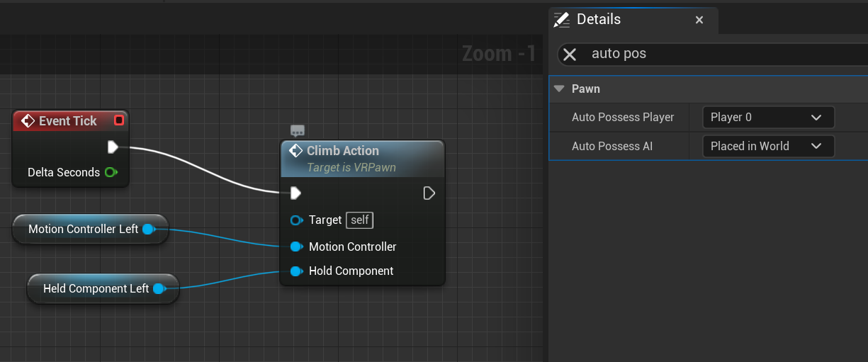Click the comment bubble icon above Climb Action
This screenshot has height=362, width=868.
(298, 130)
